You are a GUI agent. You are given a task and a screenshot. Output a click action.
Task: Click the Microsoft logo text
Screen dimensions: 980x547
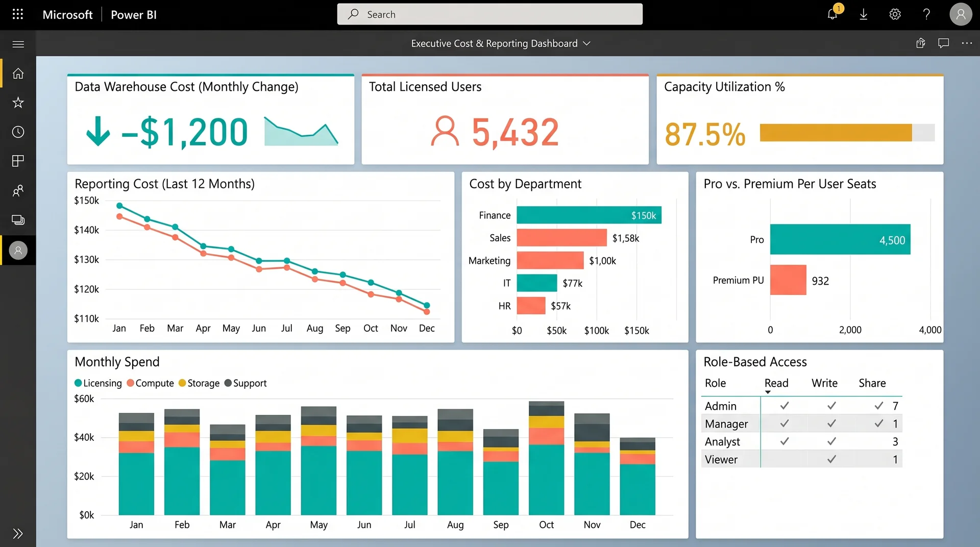pos(67,15)
